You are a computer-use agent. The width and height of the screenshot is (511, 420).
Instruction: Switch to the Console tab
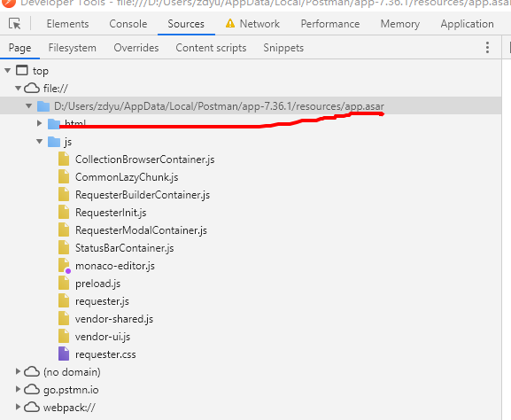(x=128, y=24)
